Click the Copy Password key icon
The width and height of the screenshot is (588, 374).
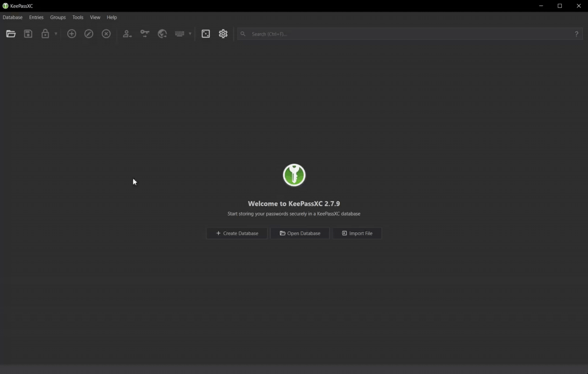145,34
